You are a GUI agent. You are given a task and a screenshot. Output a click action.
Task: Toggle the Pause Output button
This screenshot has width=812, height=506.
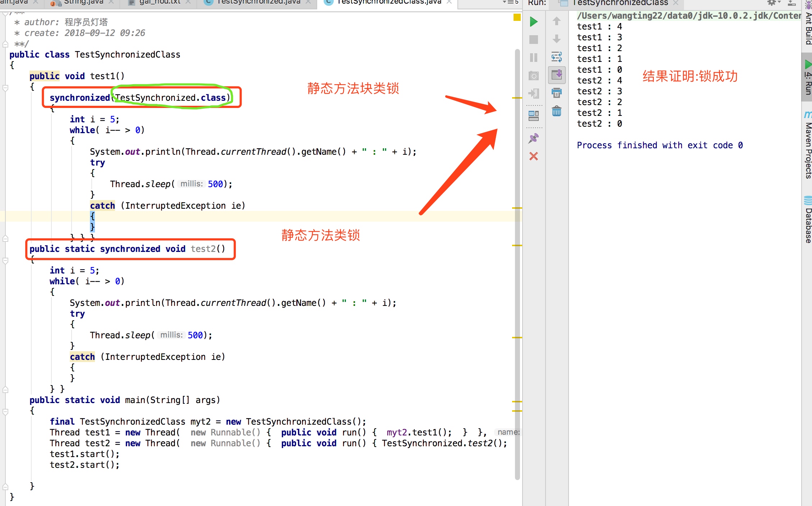[534, 58]
